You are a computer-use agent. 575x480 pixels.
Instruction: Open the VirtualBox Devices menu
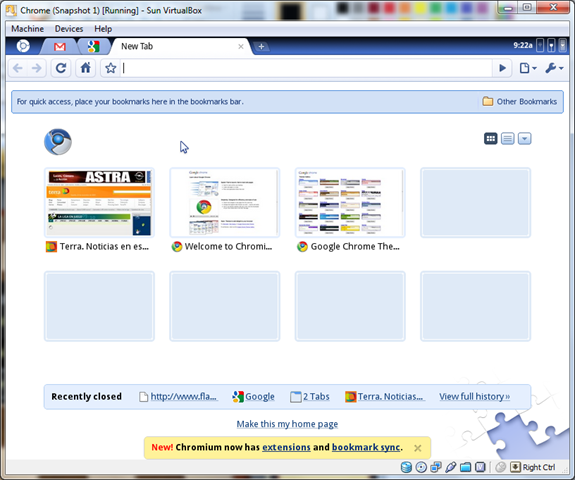click(69, 29)
